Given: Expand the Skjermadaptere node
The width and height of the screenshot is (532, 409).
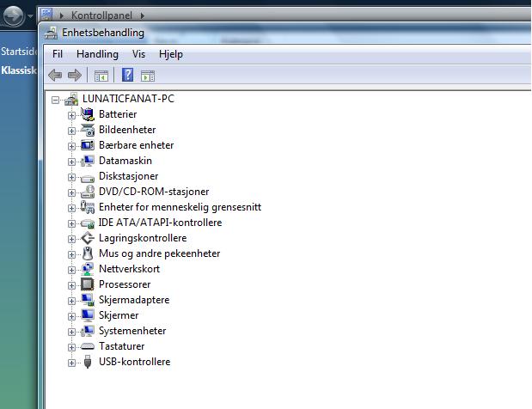Looking at the screenshot, I should (71, 301).
